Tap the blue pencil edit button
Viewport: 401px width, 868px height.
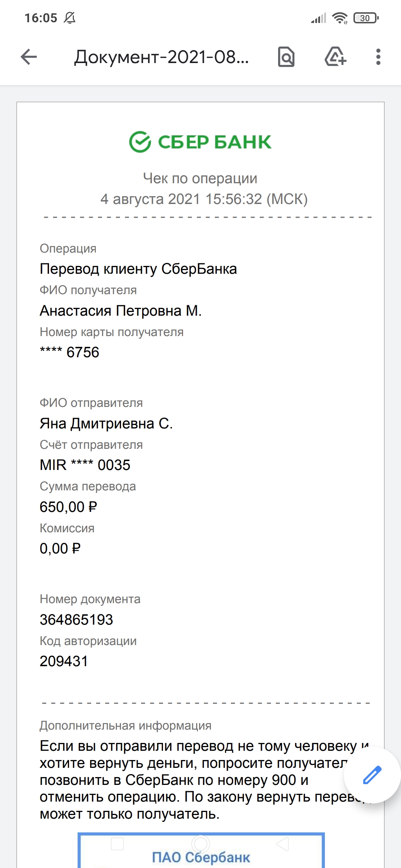372,775
